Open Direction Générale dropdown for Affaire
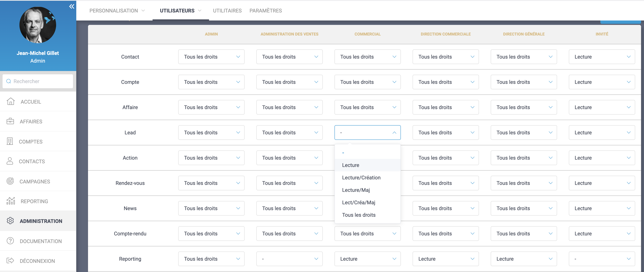 pyautogui.click(x=524, y=107)
